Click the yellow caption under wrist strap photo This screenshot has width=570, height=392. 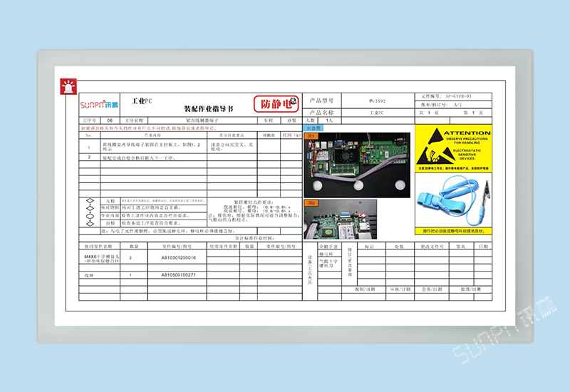[x=453, y=231]
